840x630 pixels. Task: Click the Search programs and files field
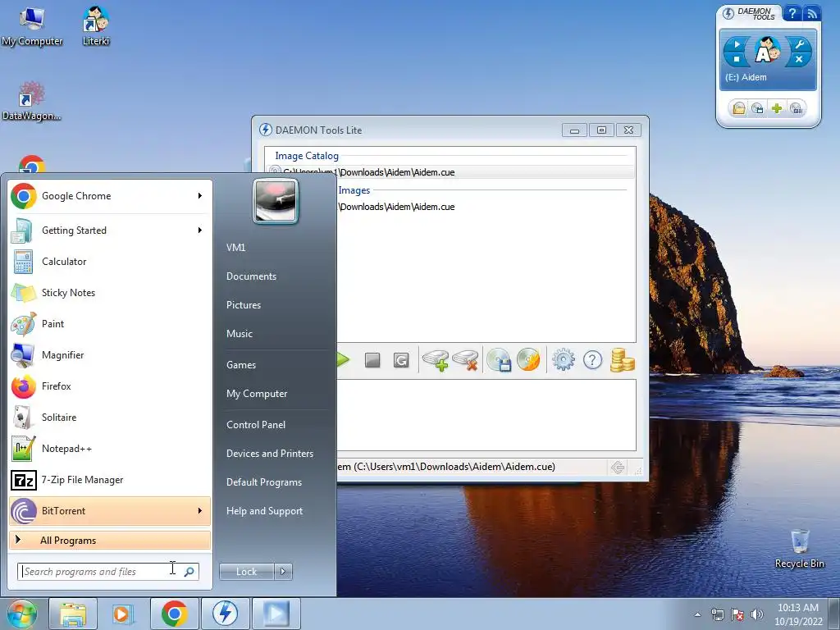(x=107, y=572)
